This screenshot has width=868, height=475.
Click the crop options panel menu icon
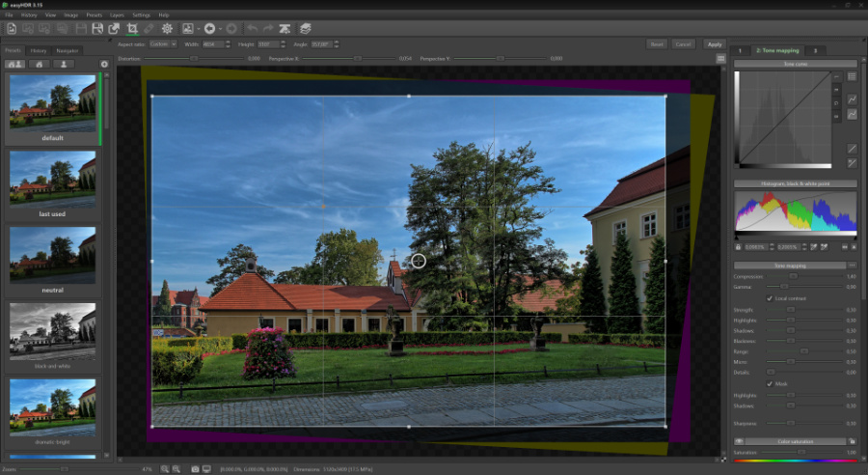(x=720, y=58)
